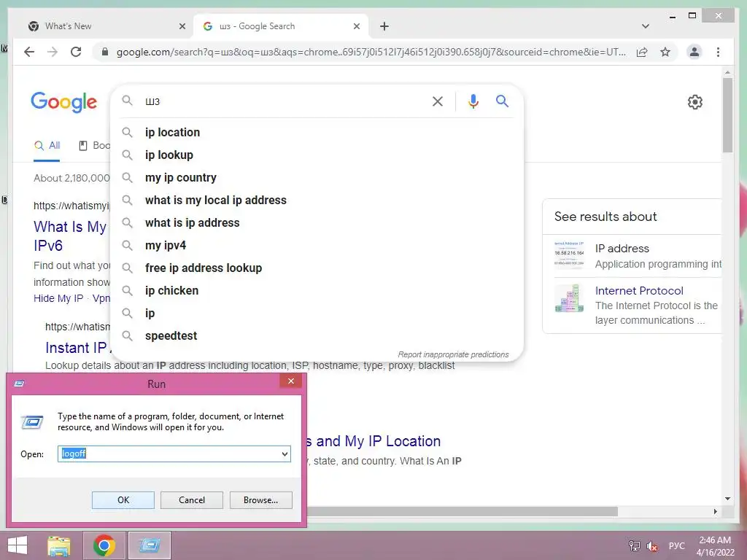Viewport: 747px width, 560px height.
Task: Submit search with the blue magnifier
Action: tap(502, 101)
